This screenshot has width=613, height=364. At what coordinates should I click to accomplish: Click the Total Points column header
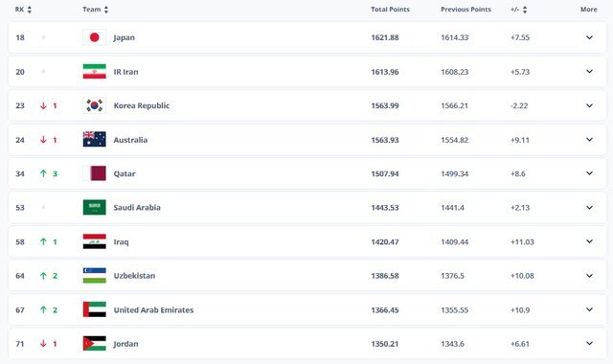pyautogui.click(x=390, y=10)
